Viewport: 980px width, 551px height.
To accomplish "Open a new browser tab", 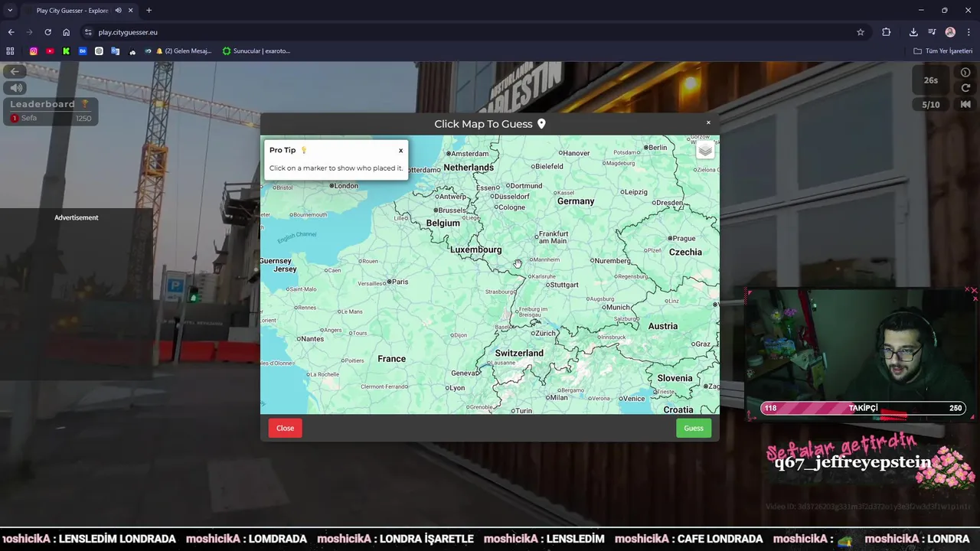I will pos(149,11).
